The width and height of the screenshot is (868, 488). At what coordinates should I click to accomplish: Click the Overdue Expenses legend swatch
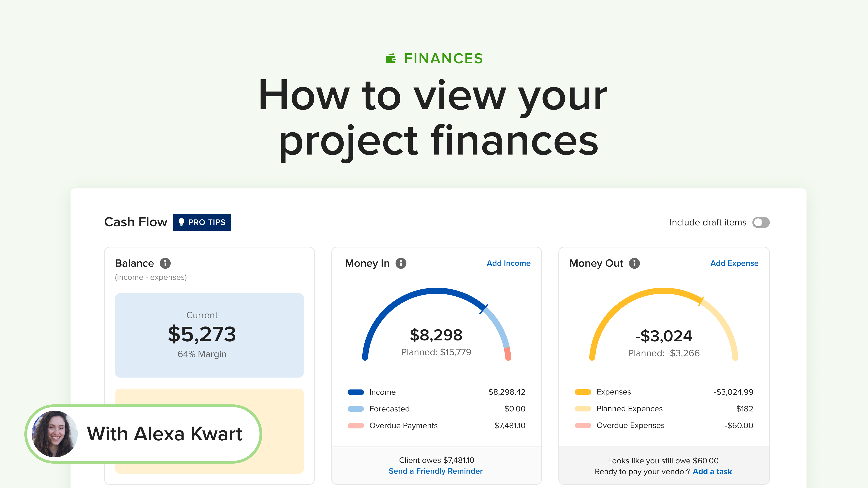583,426
